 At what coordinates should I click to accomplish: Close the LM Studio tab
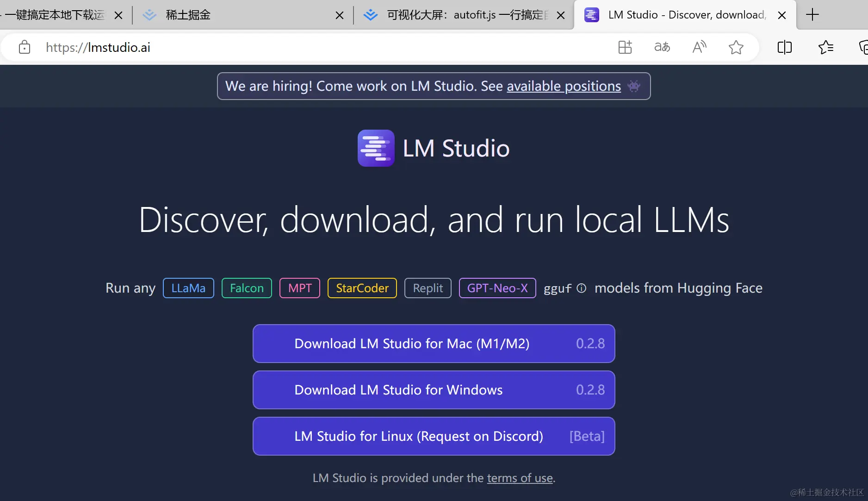click(x=782, y=15)
